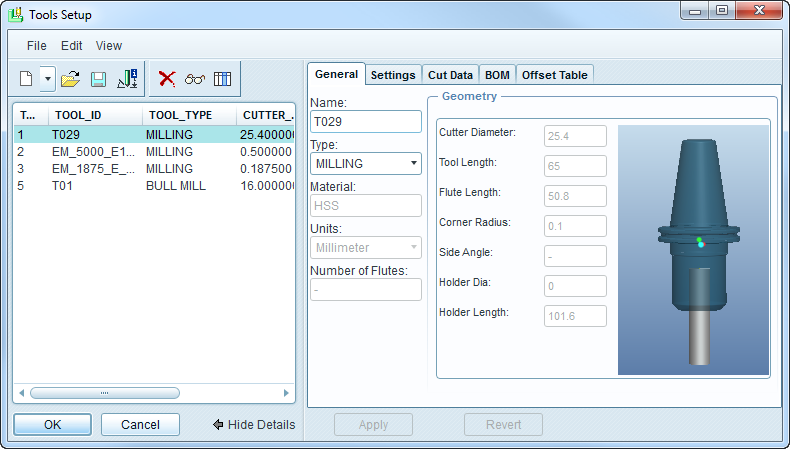Switch to the BOM tab

click(497, 75)
